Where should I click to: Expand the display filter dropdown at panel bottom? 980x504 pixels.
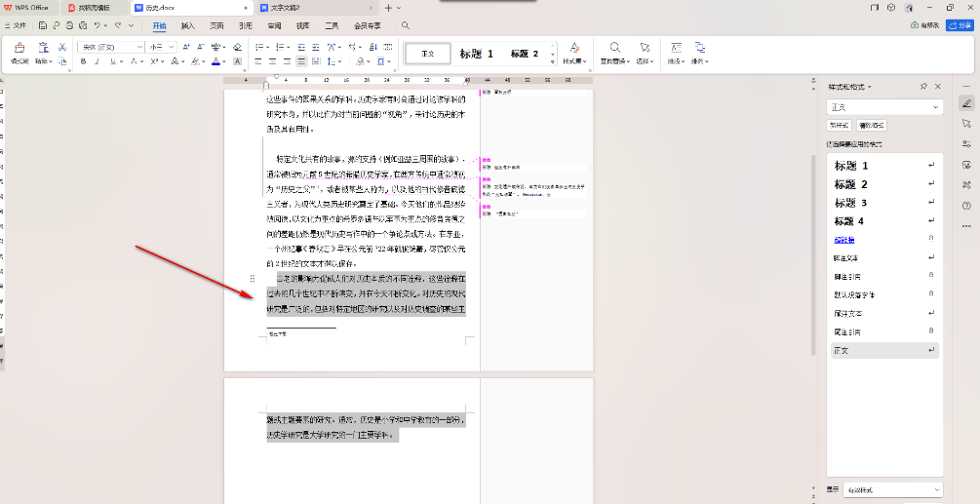pyautogui.click(x=893, y=489)
